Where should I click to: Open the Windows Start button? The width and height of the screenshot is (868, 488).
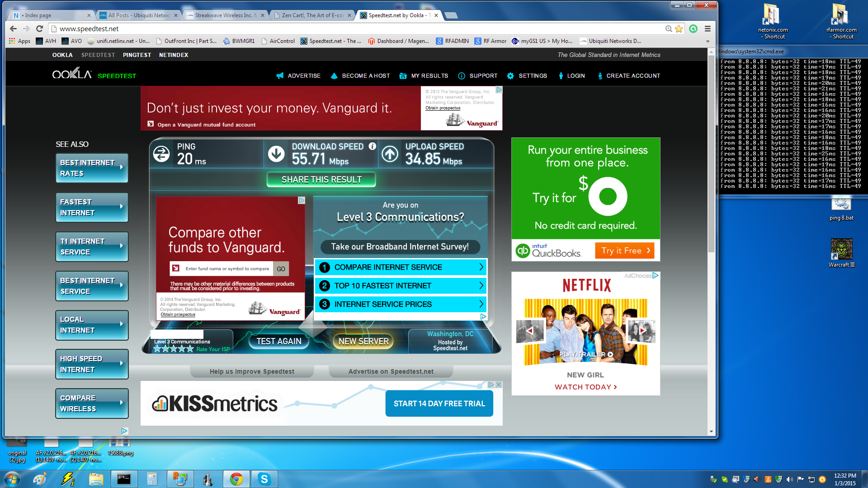12,479
